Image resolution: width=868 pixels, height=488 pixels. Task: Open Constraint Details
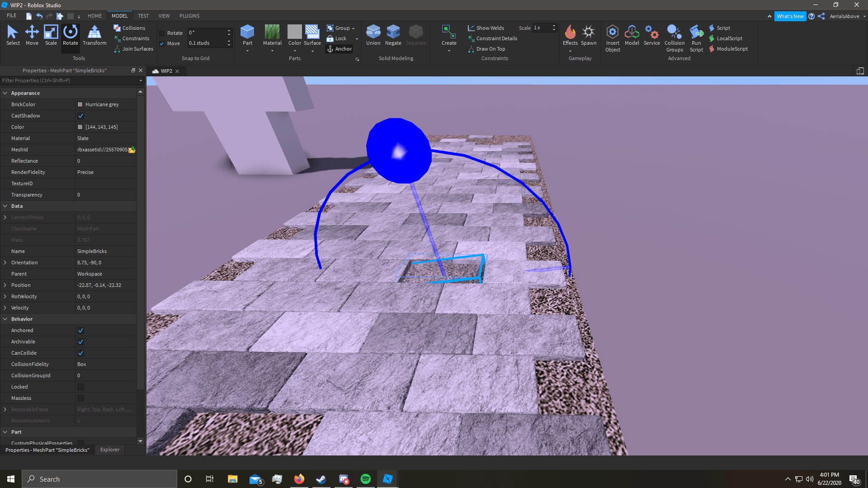(492, 38)
